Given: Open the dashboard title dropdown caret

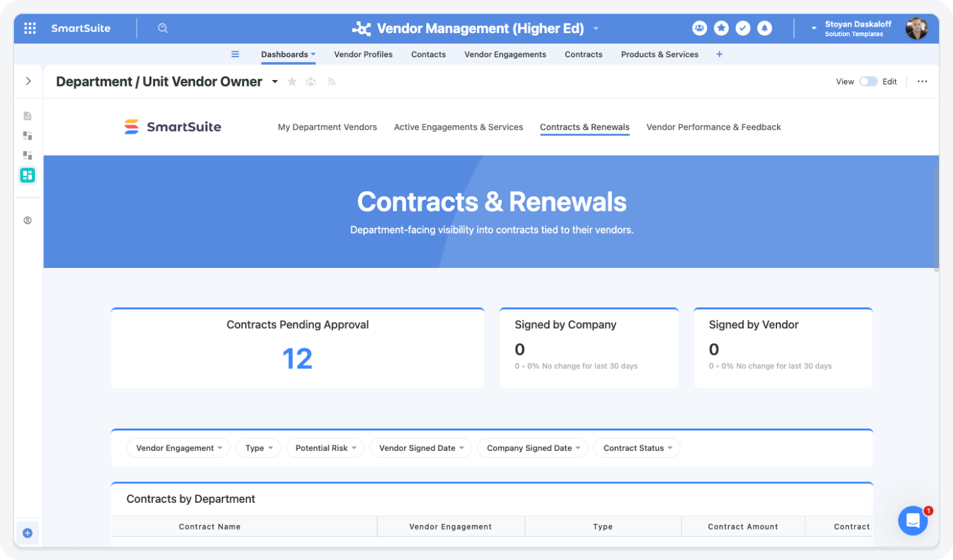Looking at the screenshot, I should tap(274, 81).
